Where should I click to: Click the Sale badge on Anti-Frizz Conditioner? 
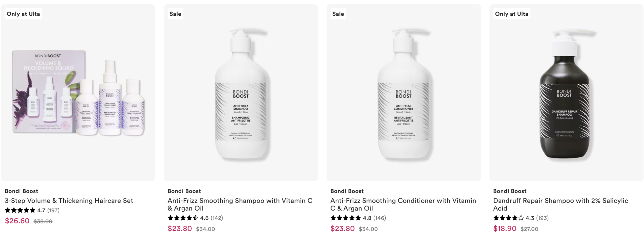[x=338, y=14]
